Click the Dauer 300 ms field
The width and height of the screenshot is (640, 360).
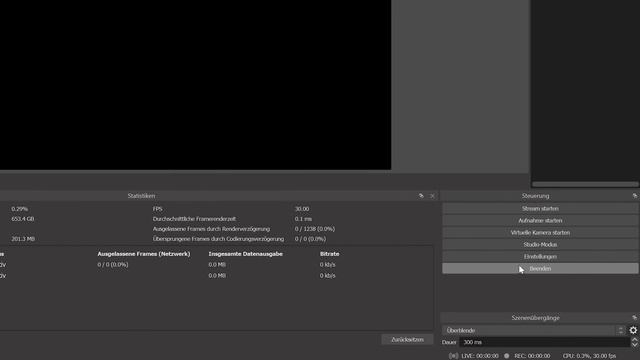point(544,342)
